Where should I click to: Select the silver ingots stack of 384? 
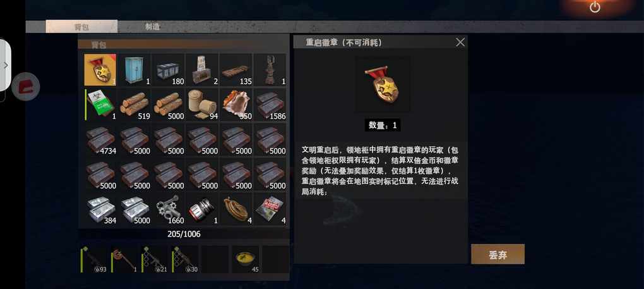[x=100, y=209]
